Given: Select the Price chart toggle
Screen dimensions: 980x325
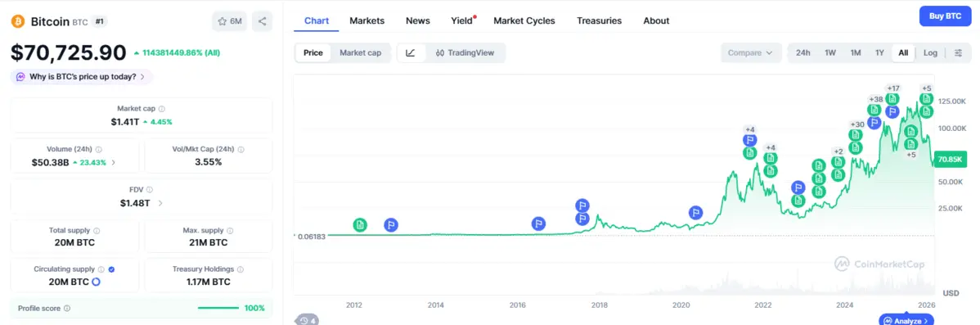Looking at the screenshot, I should point(313,53).
